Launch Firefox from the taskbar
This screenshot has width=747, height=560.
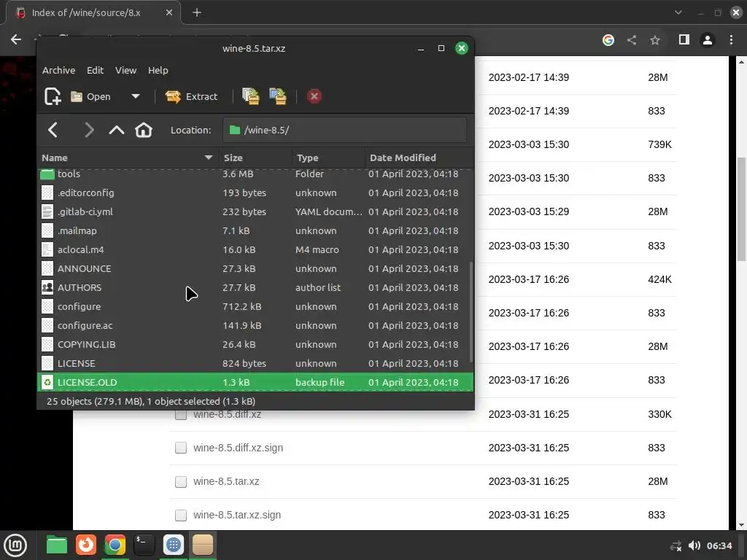[86, 545]
